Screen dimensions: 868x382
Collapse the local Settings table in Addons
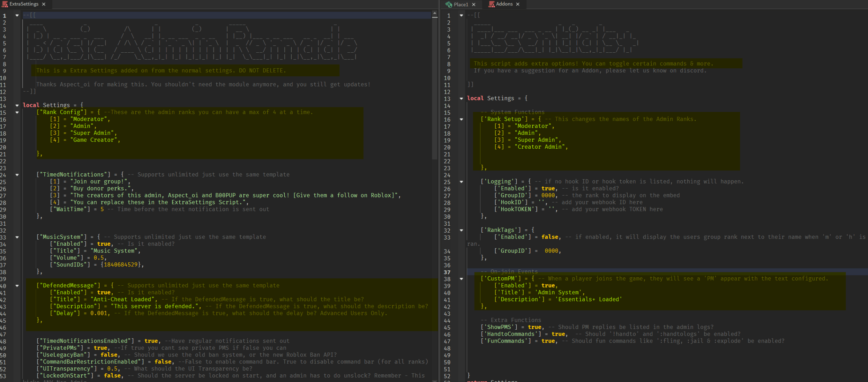point(461,98)
